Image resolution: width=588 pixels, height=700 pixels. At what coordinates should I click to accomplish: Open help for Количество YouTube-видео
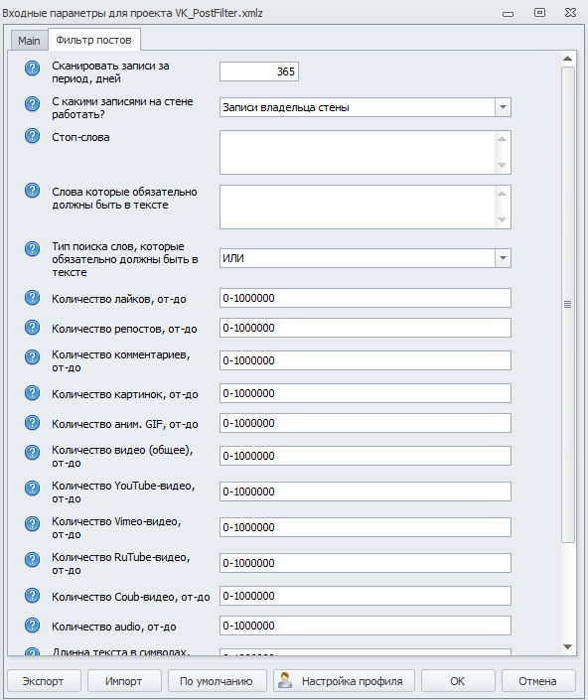pyautogui.click(x=32, y=489)
